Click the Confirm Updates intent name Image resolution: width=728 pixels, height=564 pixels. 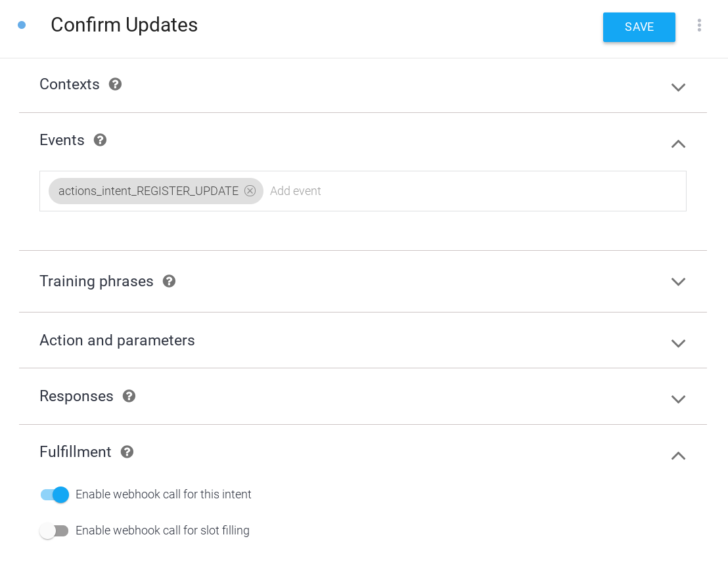(124, 25)
